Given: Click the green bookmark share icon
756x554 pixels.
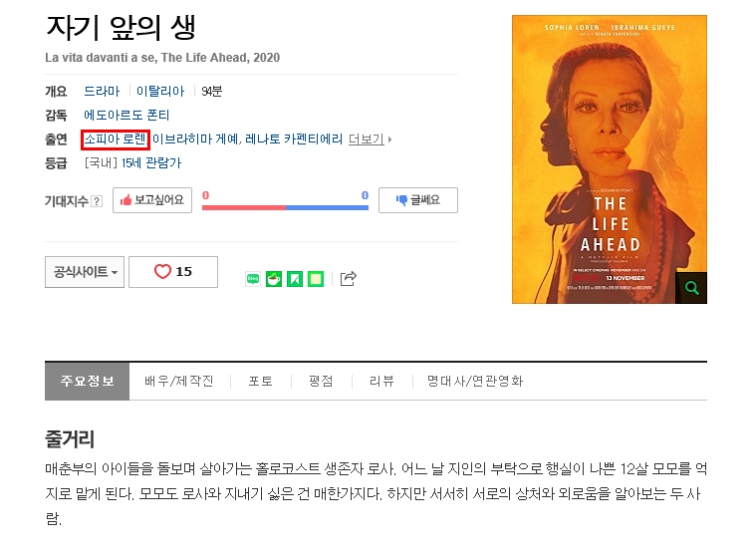Looking at the screenshot, I should click(x=295, y=279).
